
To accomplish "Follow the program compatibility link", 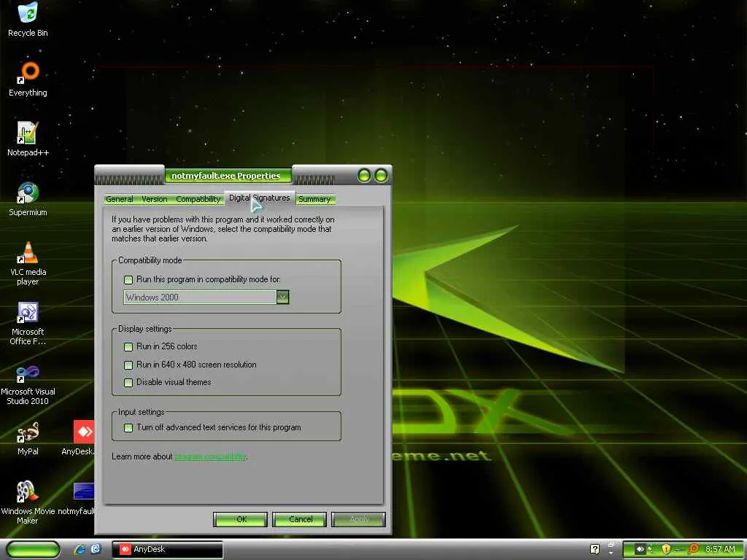I will coord(211,456).
